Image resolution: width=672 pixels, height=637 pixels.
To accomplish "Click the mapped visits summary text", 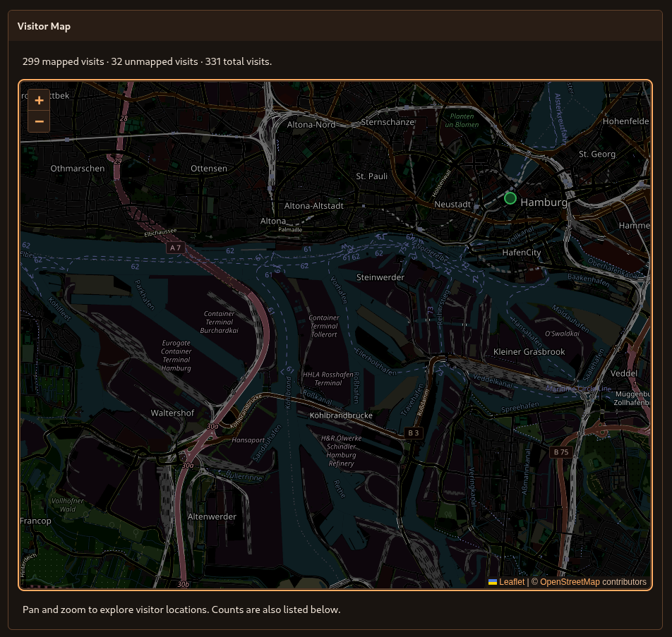I will [147, 61].
